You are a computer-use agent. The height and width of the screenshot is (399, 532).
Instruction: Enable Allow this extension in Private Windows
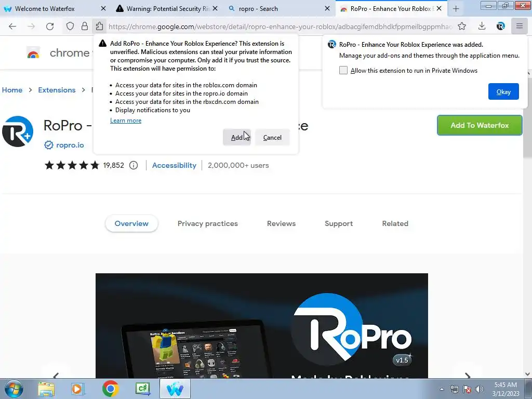tap(343, 70)
